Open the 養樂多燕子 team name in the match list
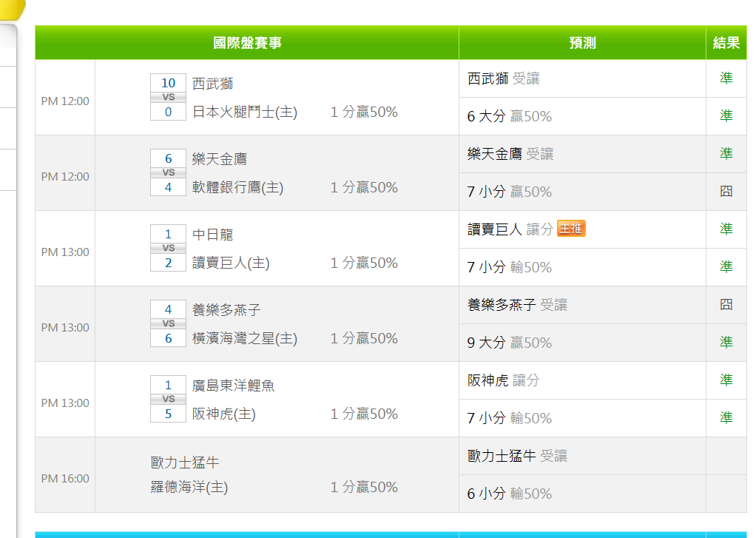Screen dimensions: 756x538 [226, 310]
